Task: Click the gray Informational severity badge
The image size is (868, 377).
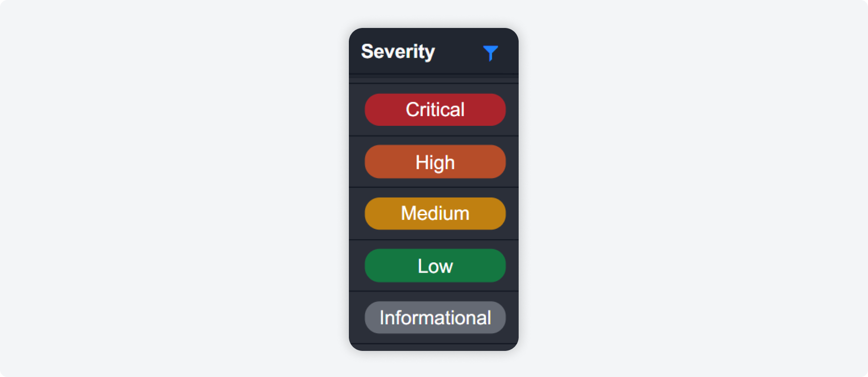Action: tap(435, 317)
